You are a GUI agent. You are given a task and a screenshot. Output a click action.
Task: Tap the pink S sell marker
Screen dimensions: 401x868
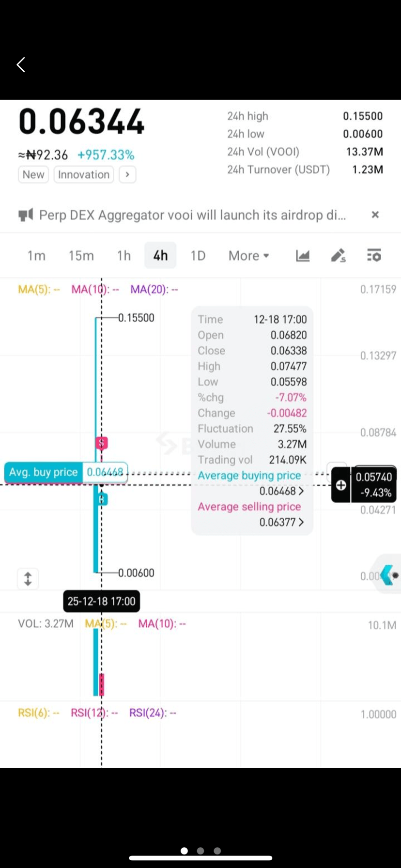click(x=101, y=443)
